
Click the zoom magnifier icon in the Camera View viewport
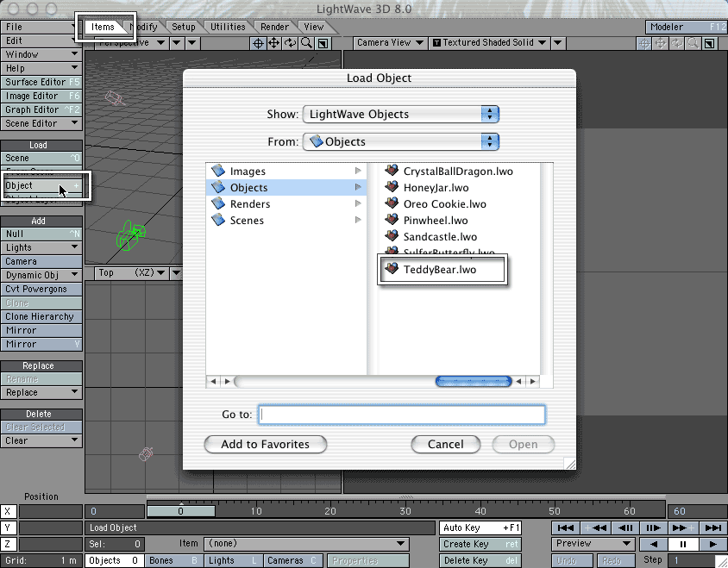(693, 43)
